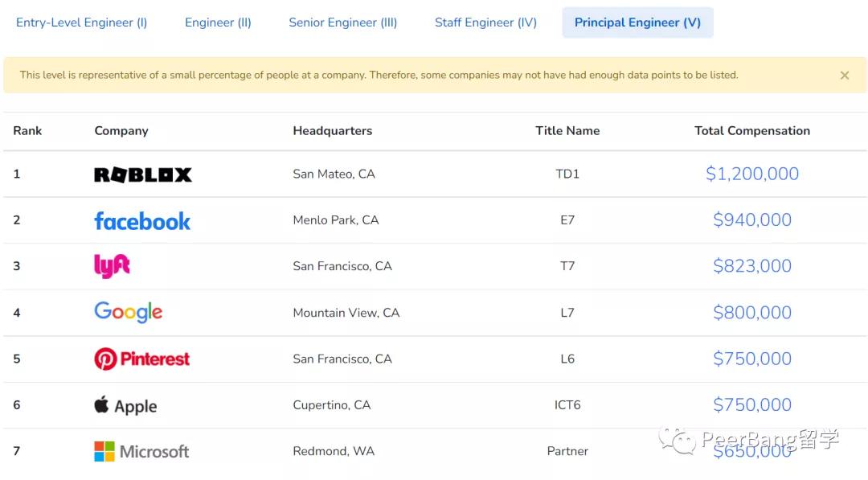Click the Microsoft logo
This screenshot has height=480, width=868.
click(x=141, y=451)
